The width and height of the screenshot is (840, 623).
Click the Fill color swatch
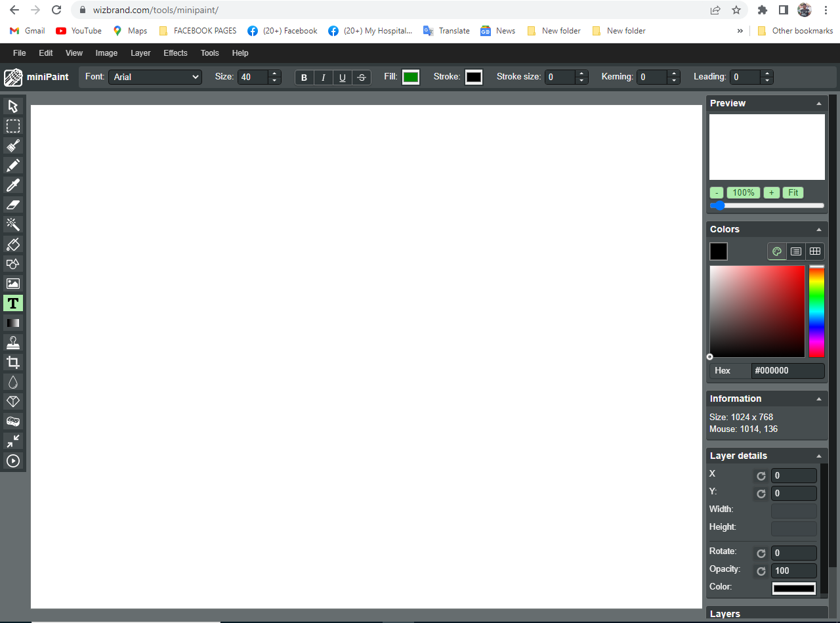click(410, 77)
